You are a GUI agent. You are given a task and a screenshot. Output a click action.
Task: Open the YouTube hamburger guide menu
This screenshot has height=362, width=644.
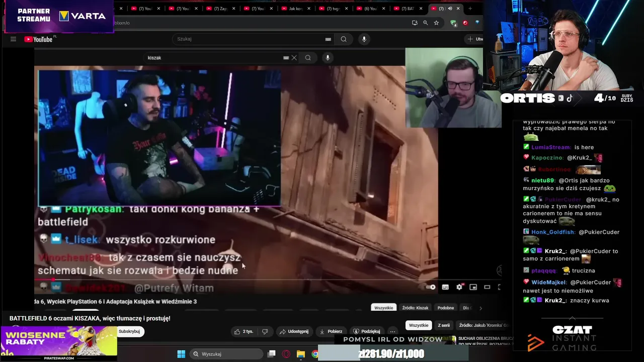tap(13, 39)
